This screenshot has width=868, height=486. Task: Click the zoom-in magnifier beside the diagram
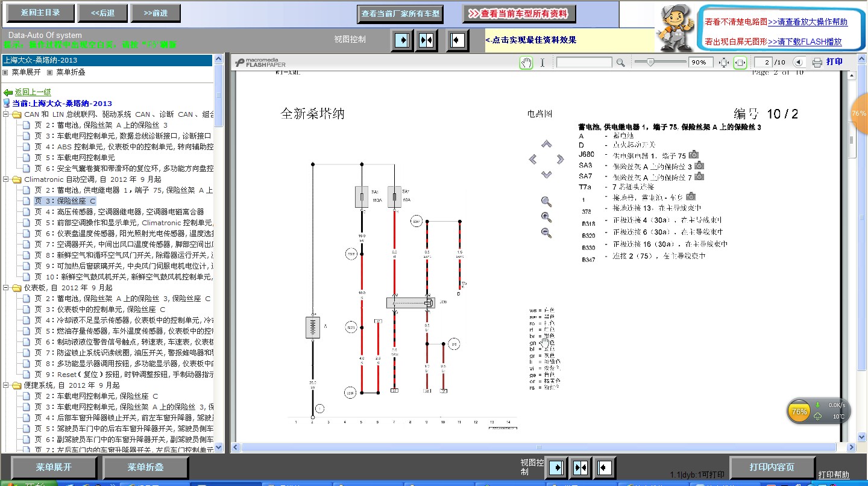[546, 217]
